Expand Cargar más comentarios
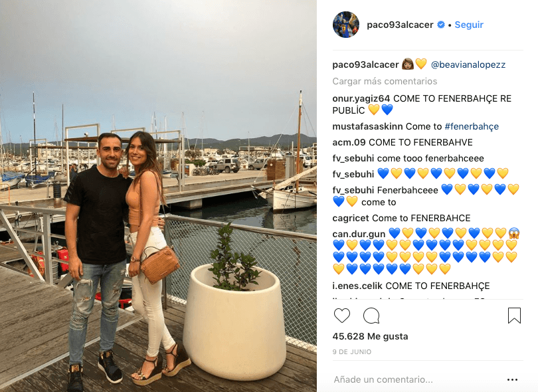Screen dimensions: 538x392 [385, 81]
